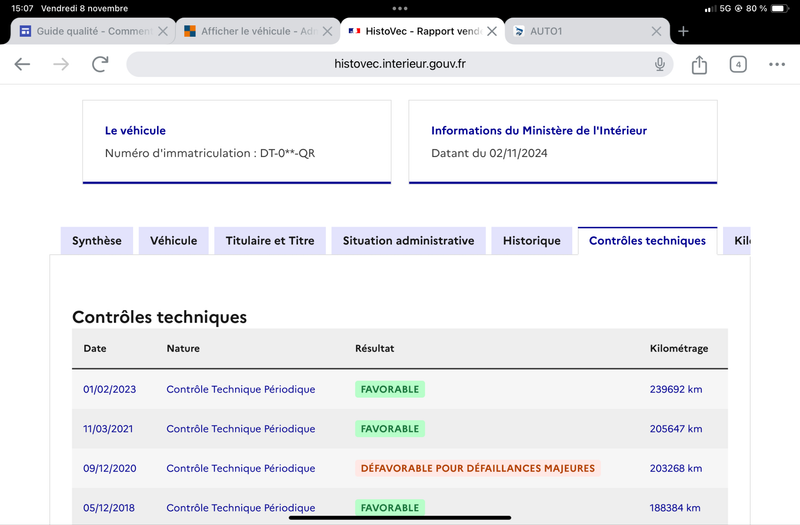Open the Synthèse tab
800x525 pixels.
(x=96, y=241)
